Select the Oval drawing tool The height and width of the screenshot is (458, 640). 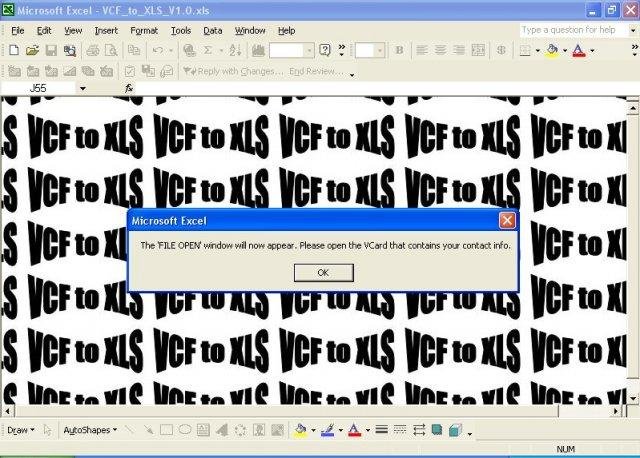point(185,430)
